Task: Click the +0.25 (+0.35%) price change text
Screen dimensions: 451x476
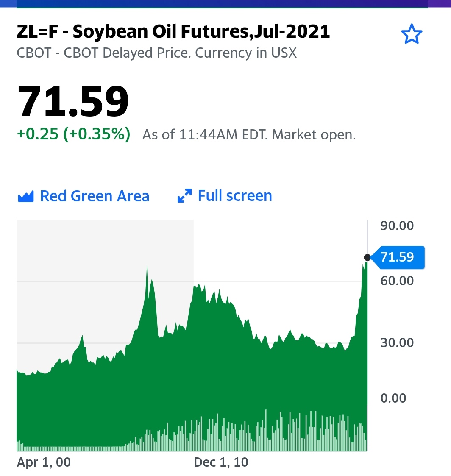Action: [74, 134]
